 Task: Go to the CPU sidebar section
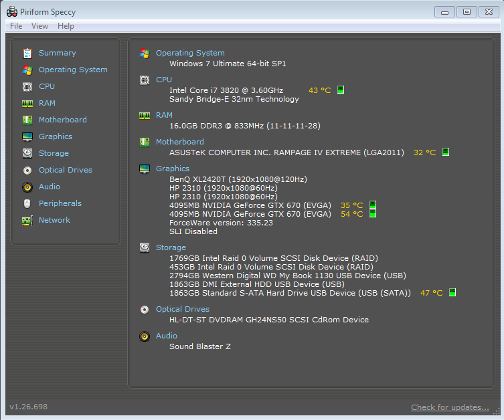pyautogui.click(x=47, y=86)
